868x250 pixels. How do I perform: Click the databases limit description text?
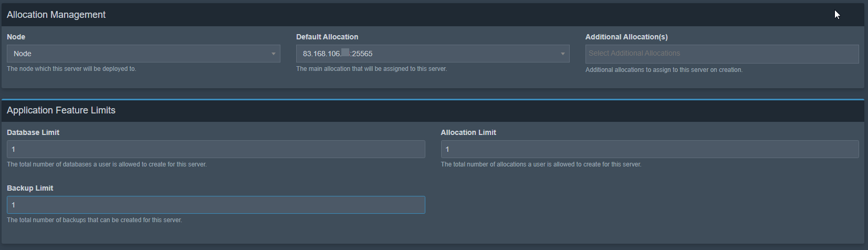click(107, 164)
